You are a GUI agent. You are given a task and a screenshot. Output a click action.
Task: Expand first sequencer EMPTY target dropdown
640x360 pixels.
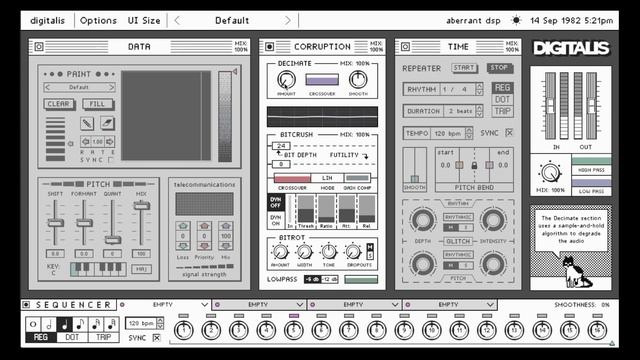204,304
